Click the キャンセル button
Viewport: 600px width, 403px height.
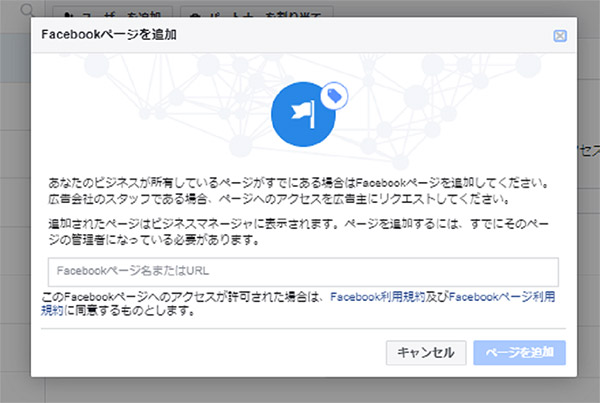(426, 352)
